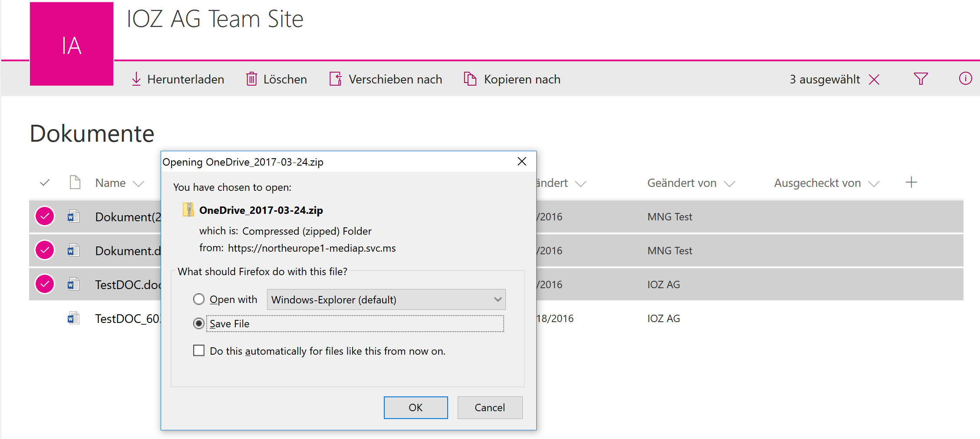Click Word icon of TestDOC.doc row
Screen dimensions: 980x439
click(x=73, y=284)
